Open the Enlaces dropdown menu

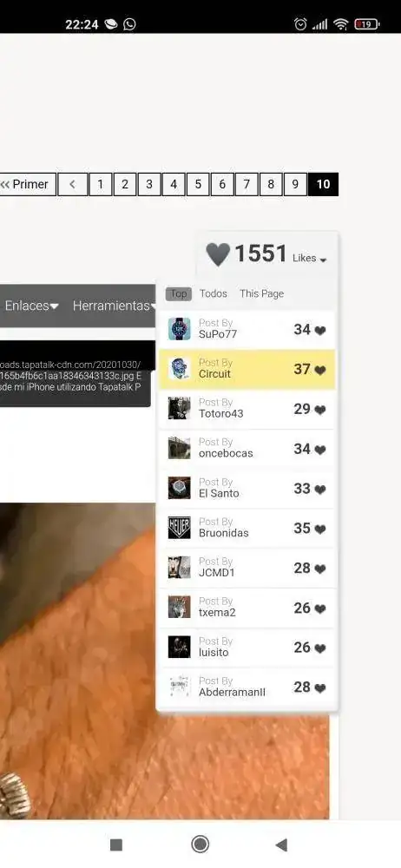tap(31, 306)
